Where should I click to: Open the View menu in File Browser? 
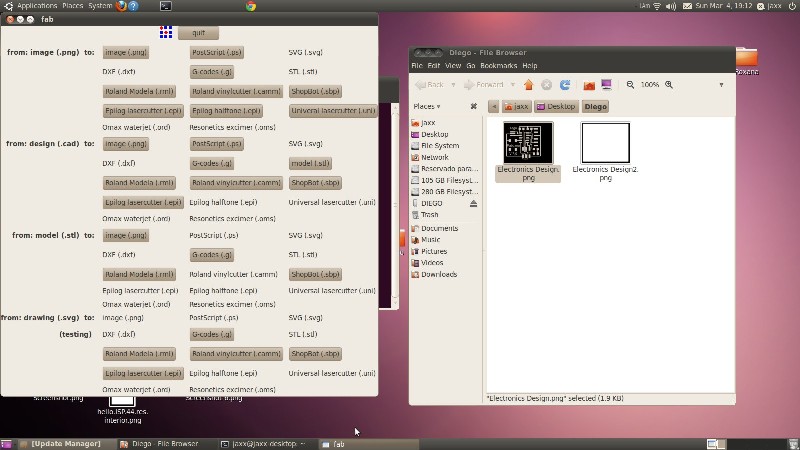pos(453,66)
